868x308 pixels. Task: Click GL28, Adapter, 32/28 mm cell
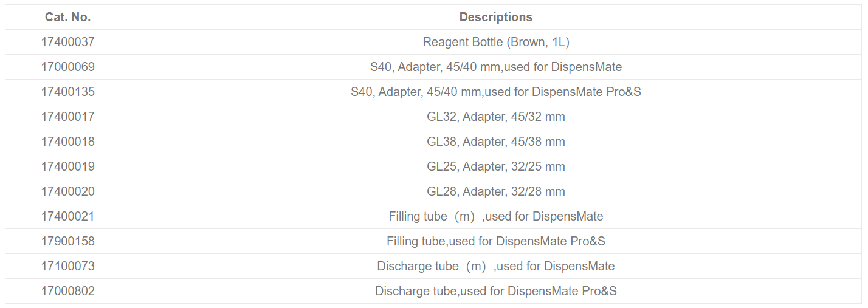(x=496, y=191)
